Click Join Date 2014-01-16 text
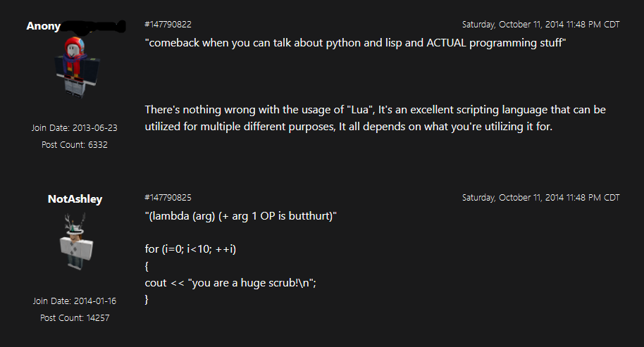Viewport: 644px width, 347px height. 75,301
